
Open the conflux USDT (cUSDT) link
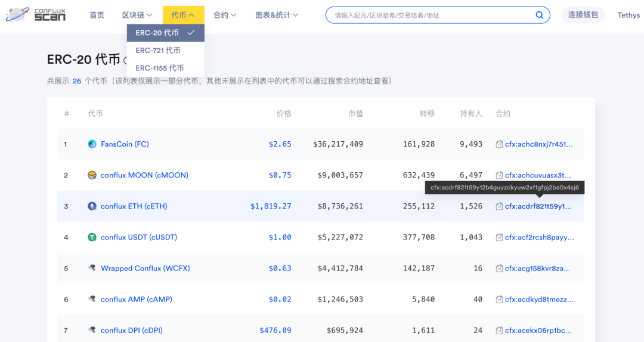pos(139,237)
